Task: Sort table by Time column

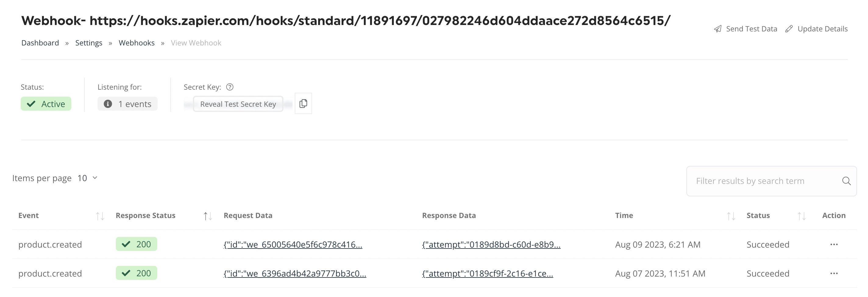Action: [731, 216]
